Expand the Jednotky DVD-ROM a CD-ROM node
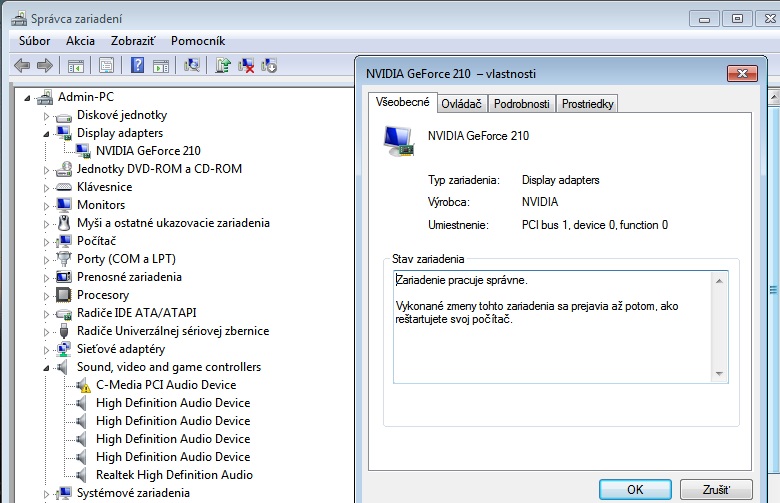780x503 pixels. [x=46, y=170]
